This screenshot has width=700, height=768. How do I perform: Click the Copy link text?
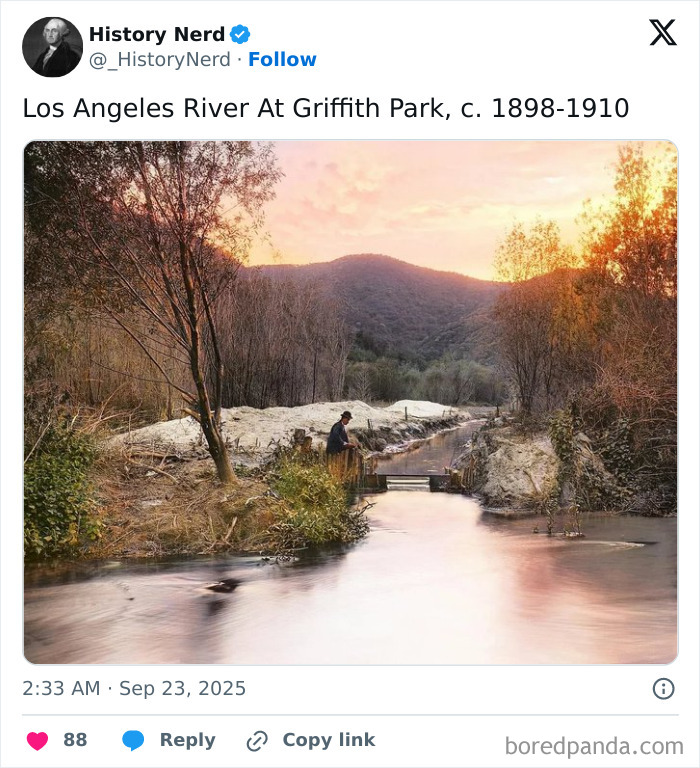pyautogui.click(x=328, y=740)
